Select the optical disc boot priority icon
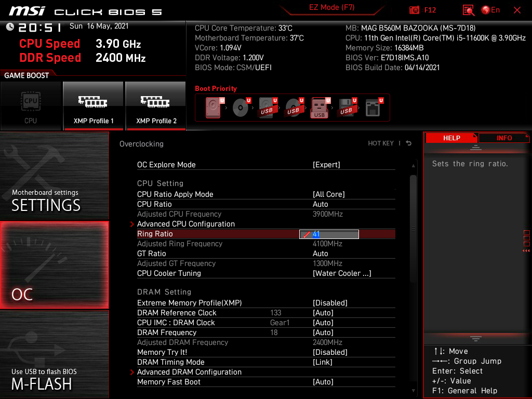This screenshot has height=399, width=532. (241, 108)
